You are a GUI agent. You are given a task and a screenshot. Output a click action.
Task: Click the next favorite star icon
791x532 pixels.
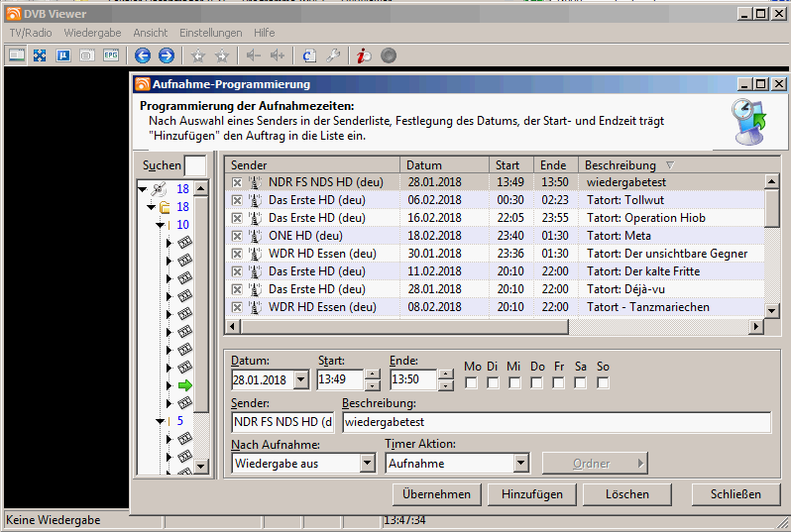coord(222,55)
